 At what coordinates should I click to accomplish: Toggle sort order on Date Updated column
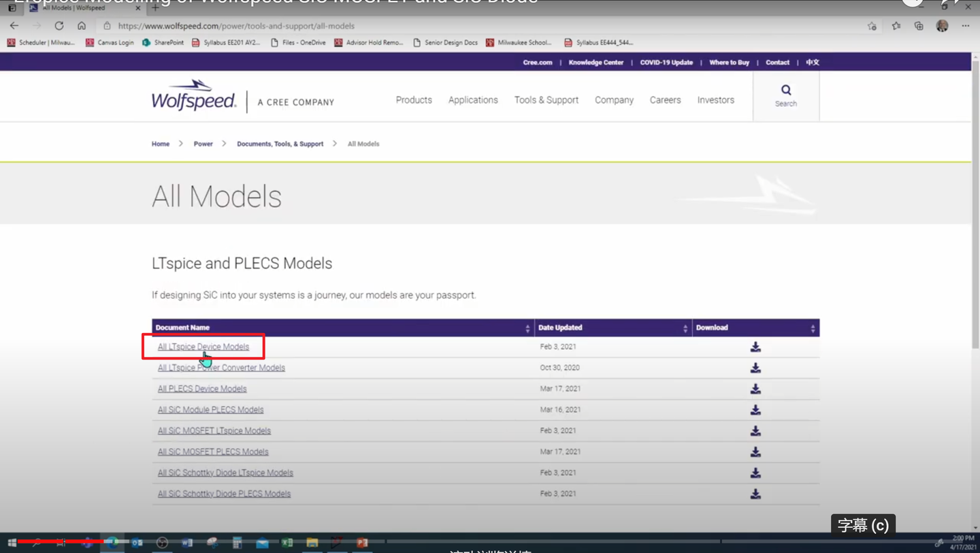pyautogui.click(x=685, y=328)
